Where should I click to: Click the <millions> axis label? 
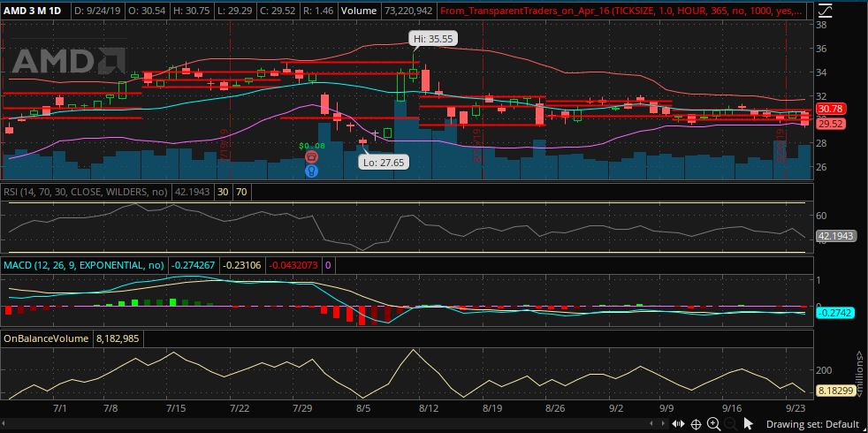pyautogui.click(x=860, y=375)
